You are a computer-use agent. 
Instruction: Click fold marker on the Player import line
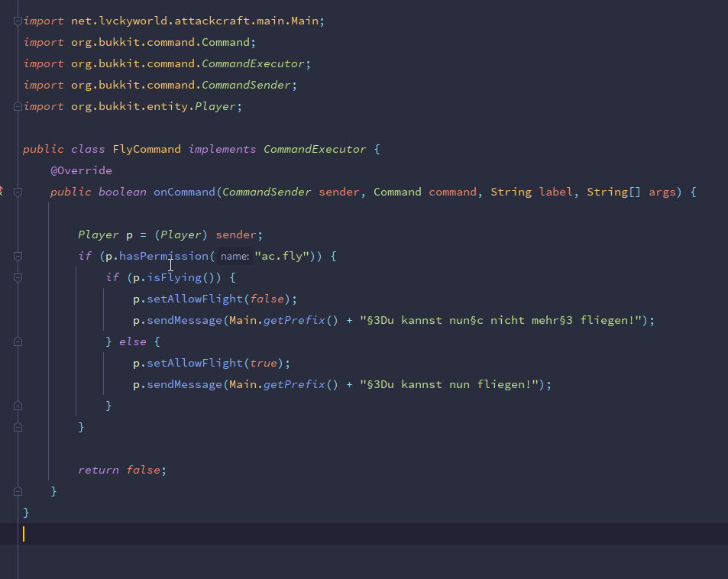(x=18, y=107)
